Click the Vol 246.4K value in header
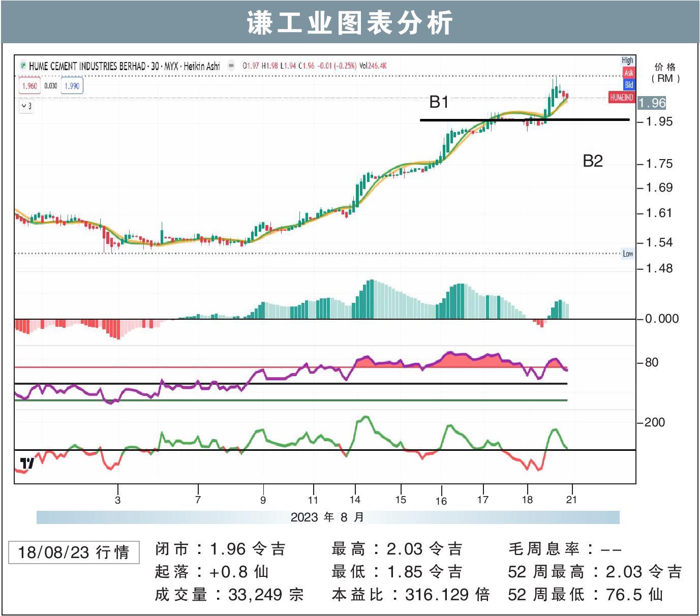This screenshot has height=616, width=700. [373, 66]
